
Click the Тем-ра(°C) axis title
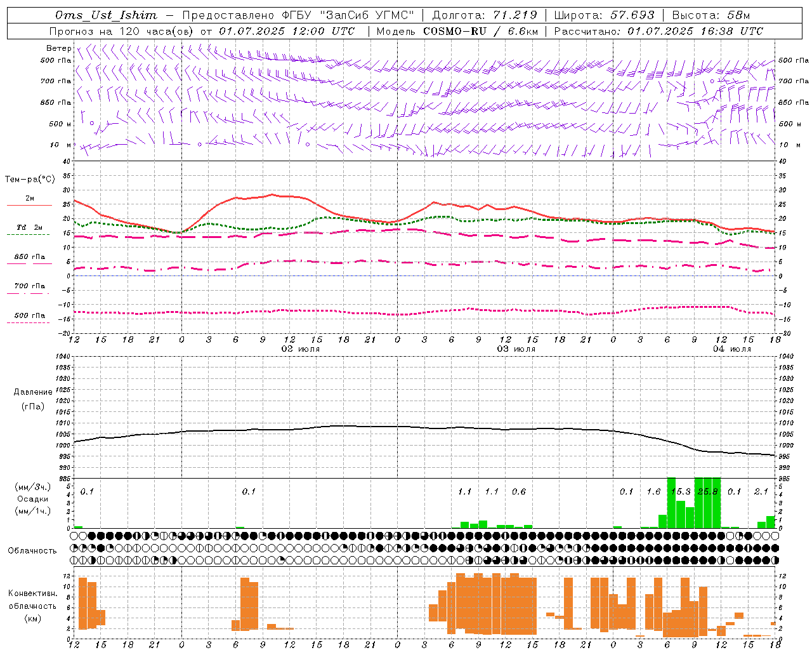[30, 180]
